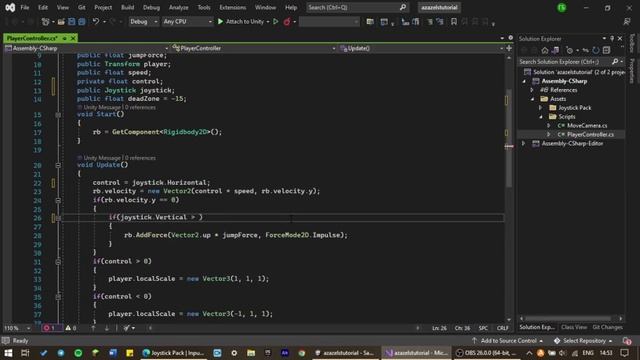Collapse the Start() method outline box

[x=58, y=115]
